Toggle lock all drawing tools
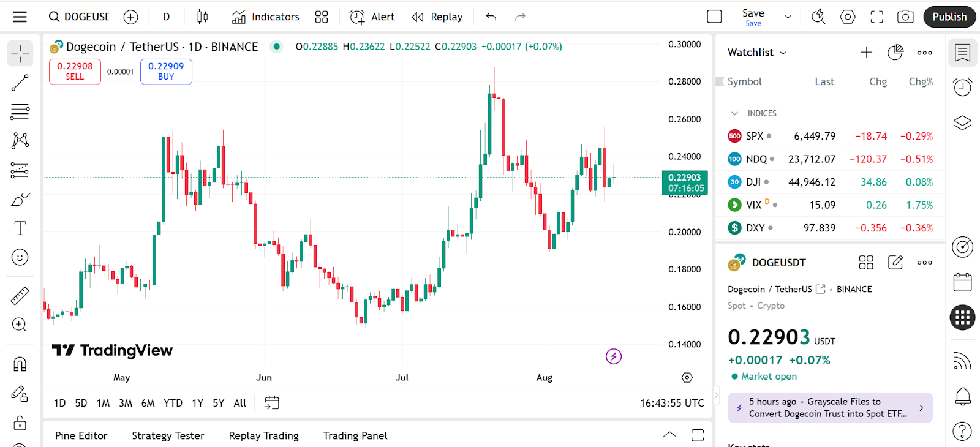Viewport: 980px width, 447px height. coord(20,423)
